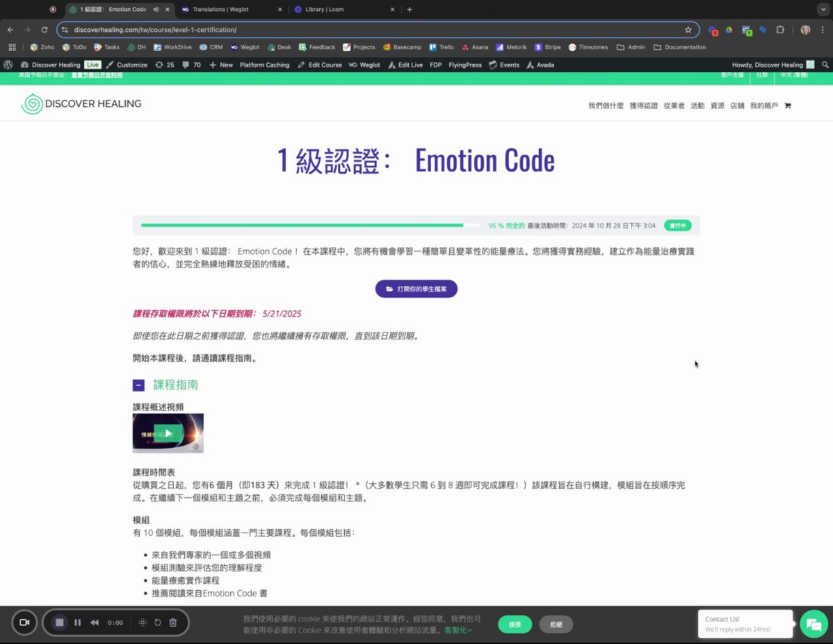Pause the Loom recording

pyautogui.click(x=77, y=623)
